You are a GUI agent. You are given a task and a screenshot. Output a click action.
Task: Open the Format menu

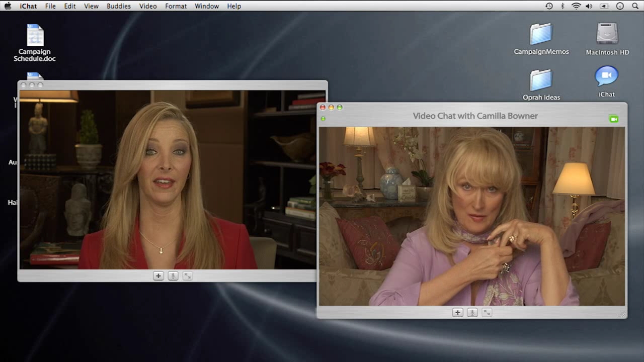(176, 6)
